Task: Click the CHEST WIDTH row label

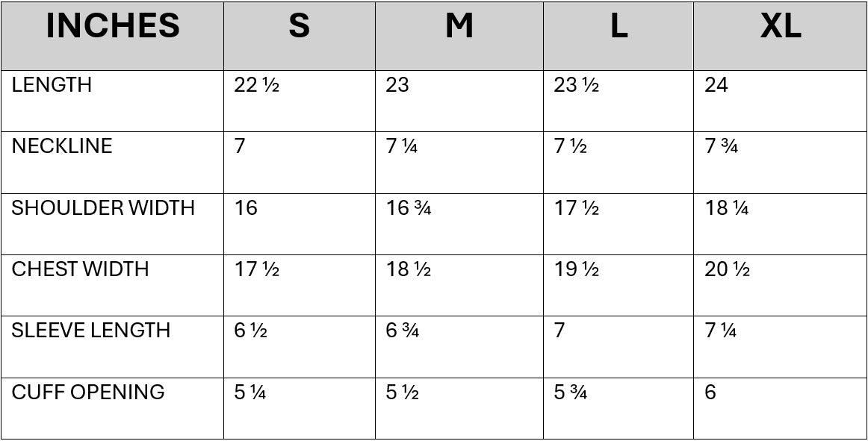Action: [x=80, y=269]
